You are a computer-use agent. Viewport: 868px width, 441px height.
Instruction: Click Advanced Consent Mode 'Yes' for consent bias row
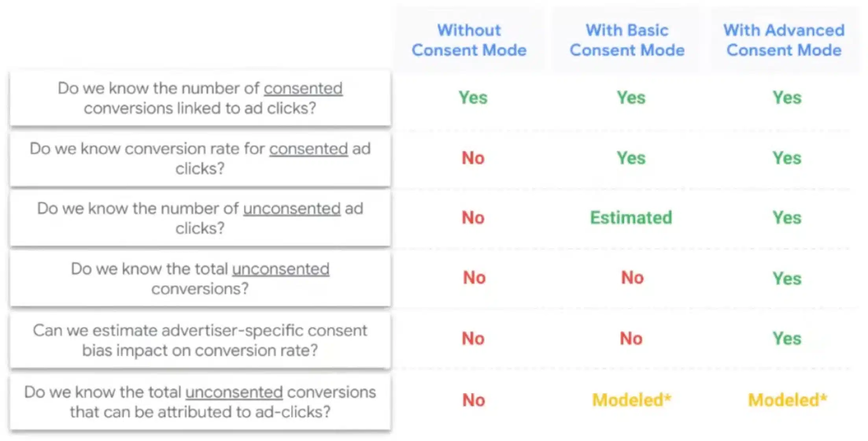click(787, 339)
